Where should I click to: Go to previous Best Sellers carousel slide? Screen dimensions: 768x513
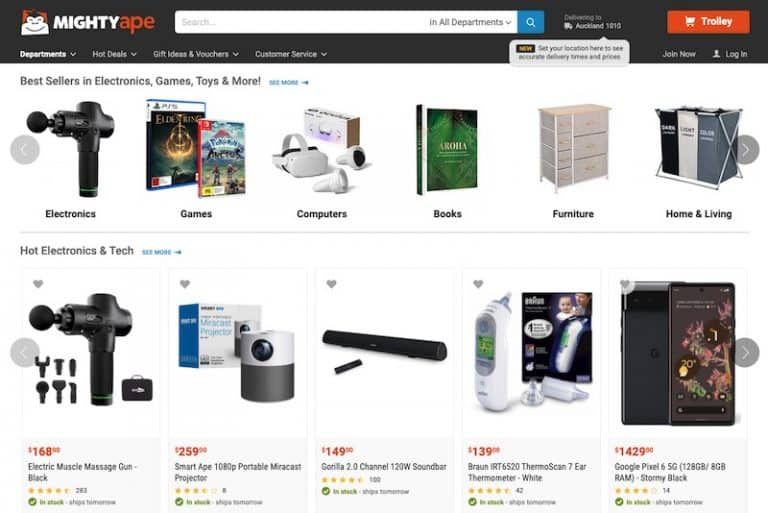24,149
